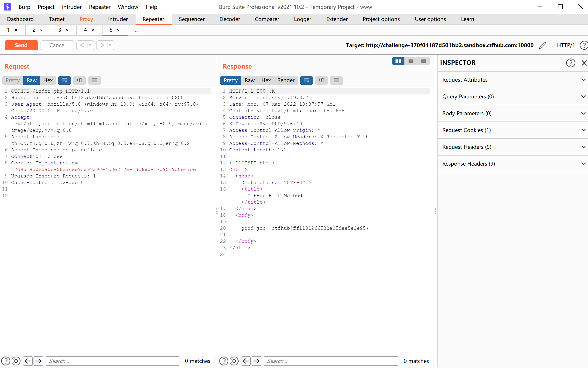Image resolution: width=588 pixels, height=368 pixels.
Task: Close the Inspector panel
Action: coord(584,63)
